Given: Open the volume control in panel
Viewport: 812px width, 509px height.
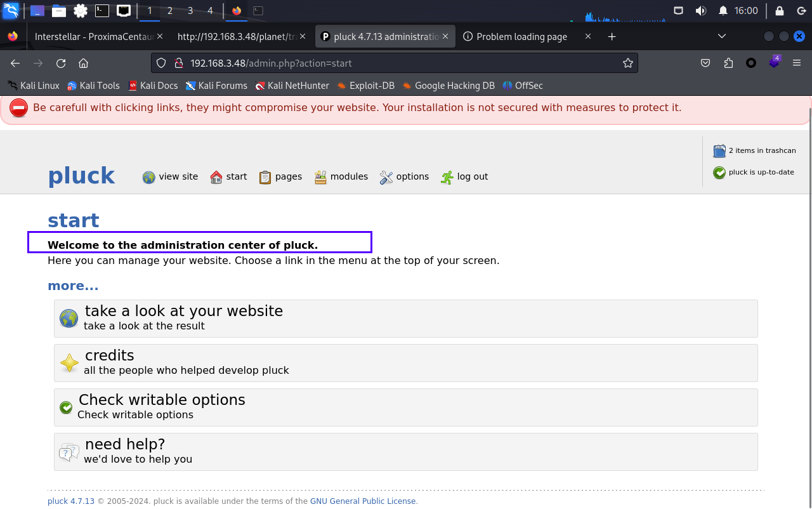Looking at the screenshot, I should click(701, 10).
